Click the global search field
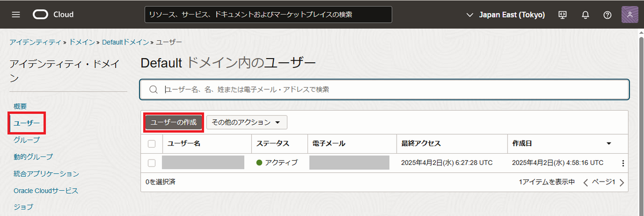Image resolution: width=644 pixels, height=216 pixels. tap(268, 15)
